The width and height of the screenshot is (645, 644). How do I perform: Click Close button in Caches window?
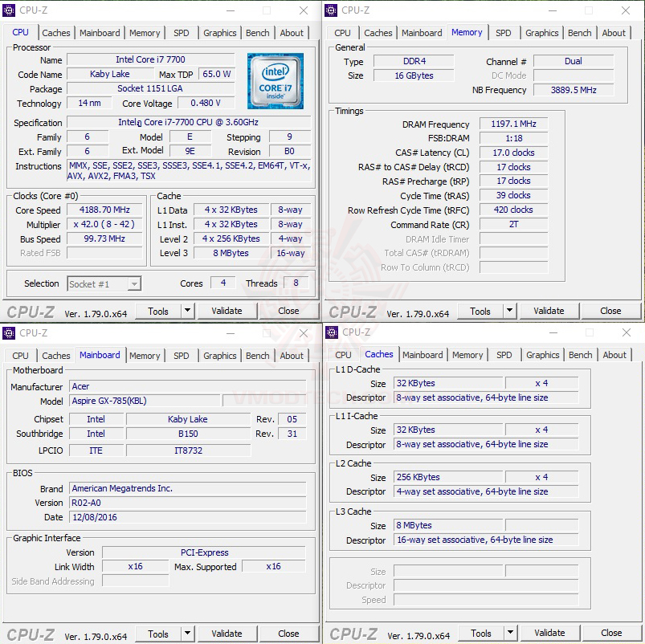coord(611,633)
